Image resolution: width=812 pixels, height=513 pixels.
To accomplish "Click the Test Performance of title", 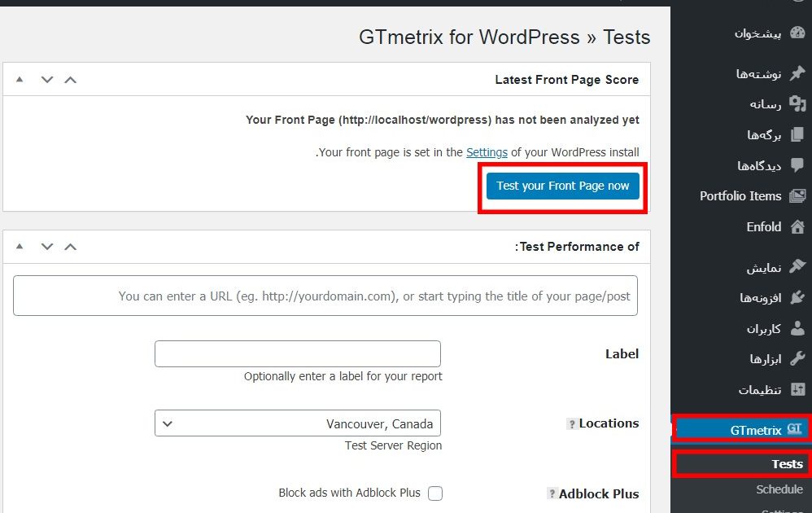I will (x=577, y=247).
